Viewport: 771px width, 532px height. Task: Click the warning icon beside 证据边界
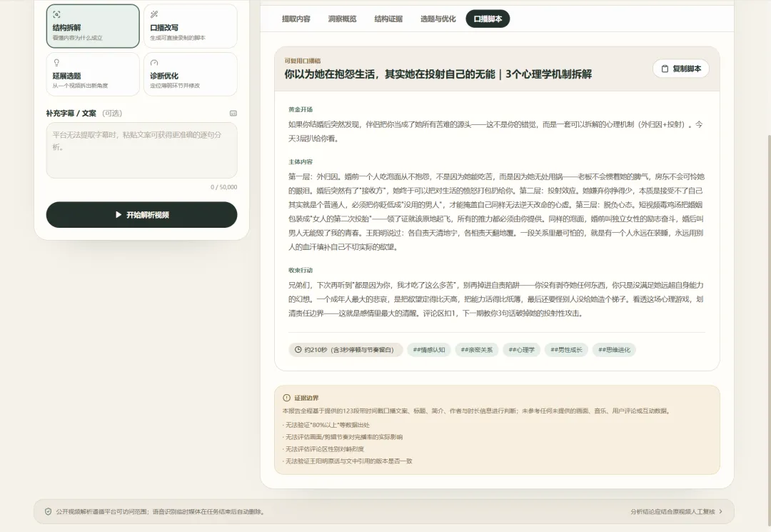tap(287, 398)
